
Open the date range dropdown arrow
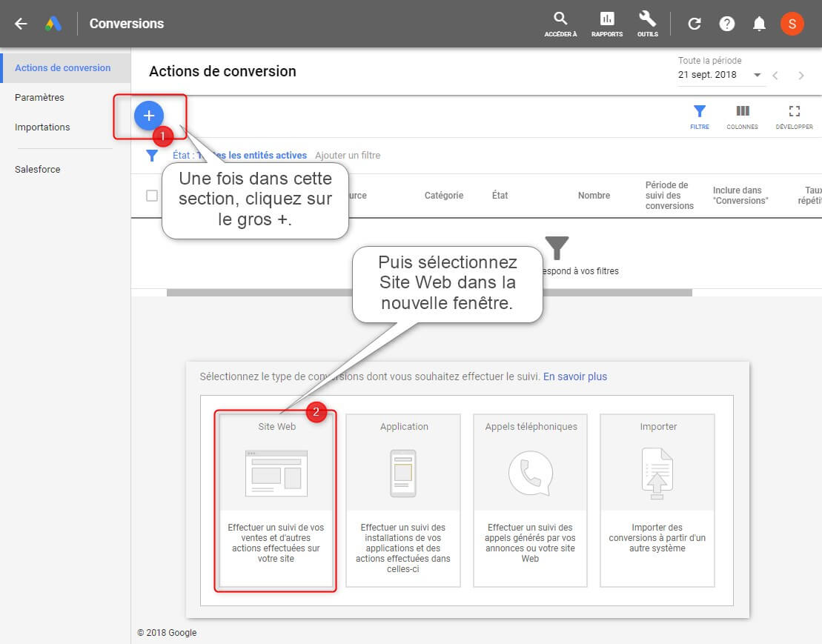tap(757, 75)
